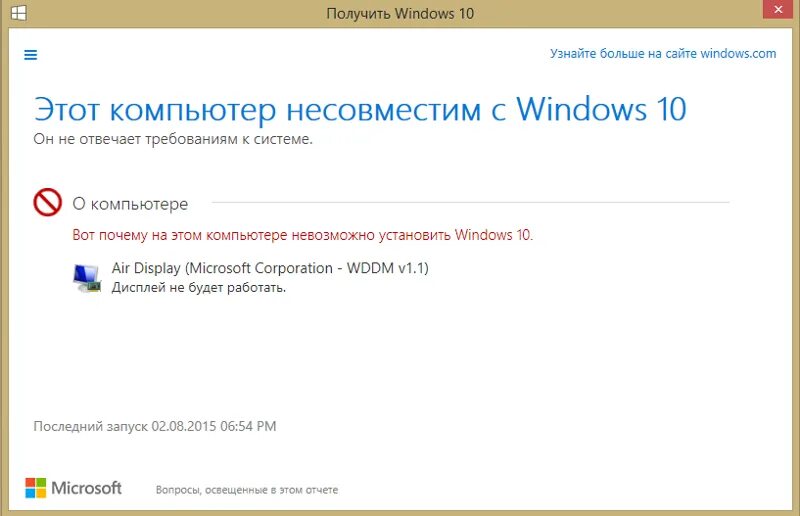Click the heading 'Этот компьютер несовместим с Windows 10'
800x516 pixels.
click(360, 110)
